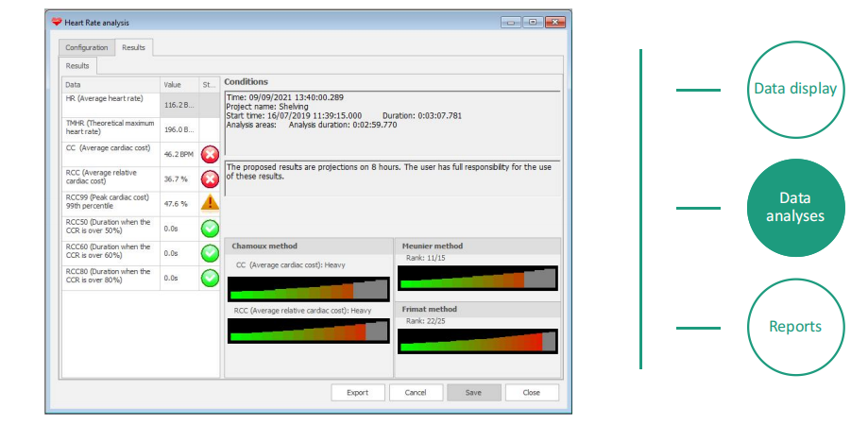This screenshot has height=425, width=868.
Task: Click the Value column header
Action: click(179, 85)
